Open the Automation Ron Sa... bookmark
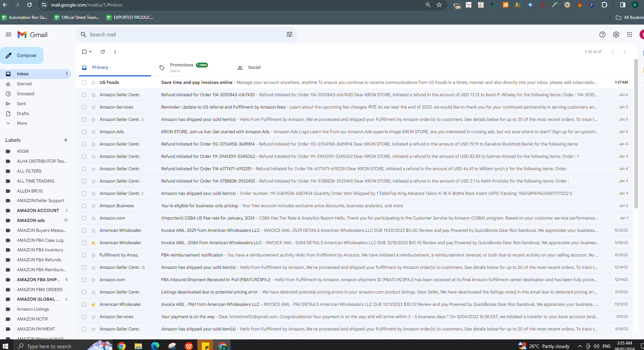 [x=25, y=17]
